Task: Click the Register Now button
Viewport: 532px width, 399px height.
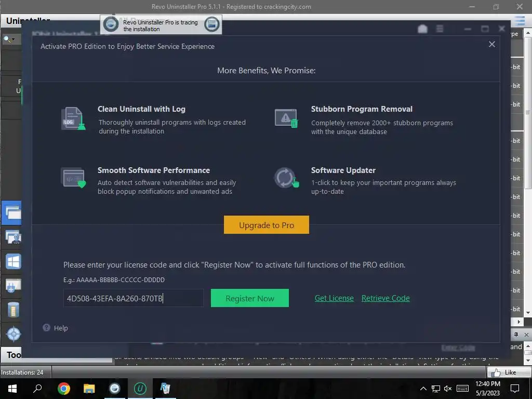Action: (250, 298)
